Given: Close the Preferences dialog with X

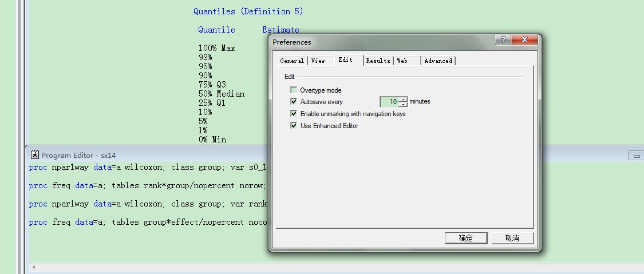Looking at the screenshot, I should tap(524, 39).
